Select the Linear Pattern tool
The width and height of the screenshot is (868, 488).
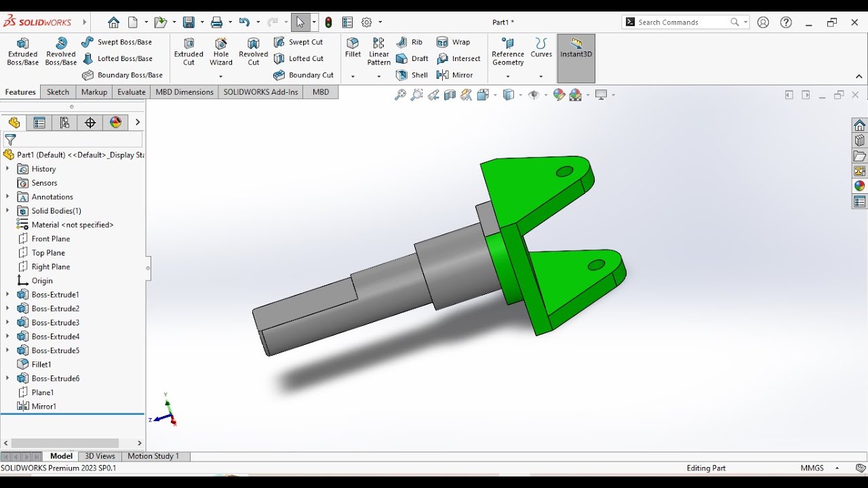pos(379,52)
